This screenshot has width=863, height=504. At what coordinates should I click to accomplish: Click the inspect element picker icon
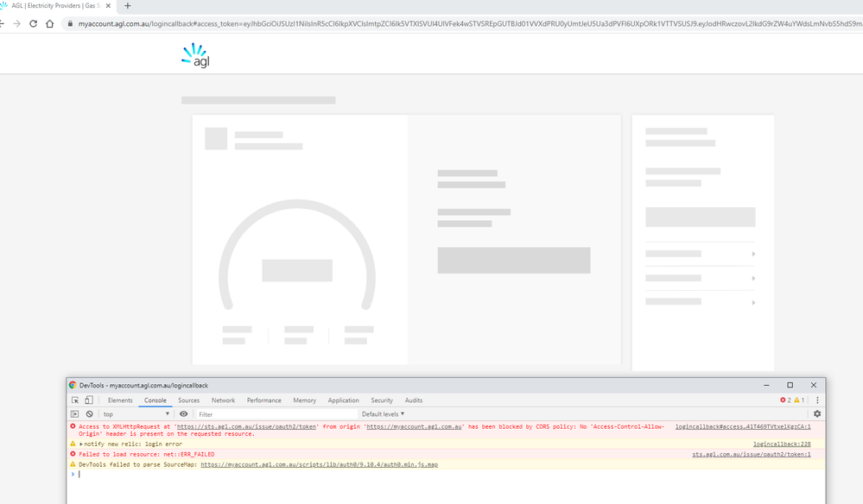click(75, 400)
